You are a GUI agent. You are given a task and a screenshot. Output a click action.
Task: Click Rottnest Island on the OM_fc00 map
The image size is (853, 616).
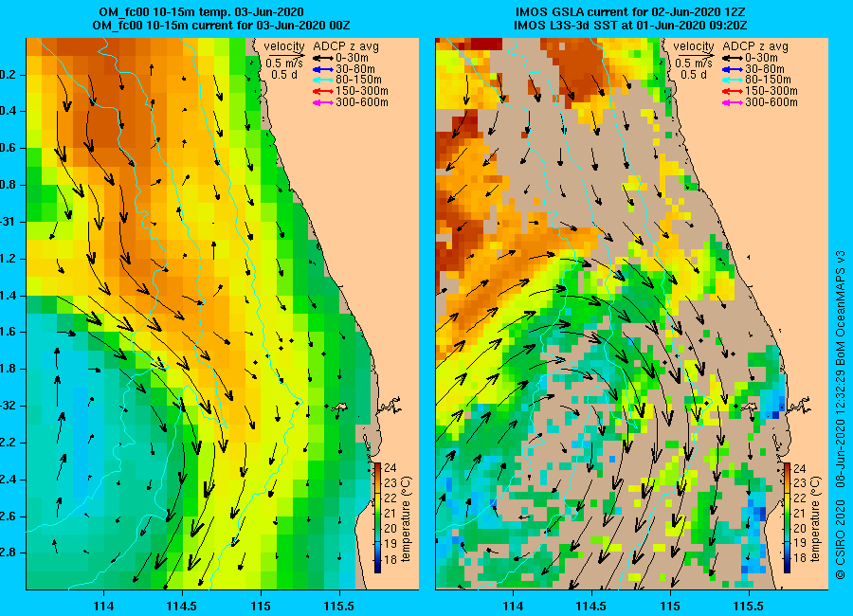tap(340, 407)
